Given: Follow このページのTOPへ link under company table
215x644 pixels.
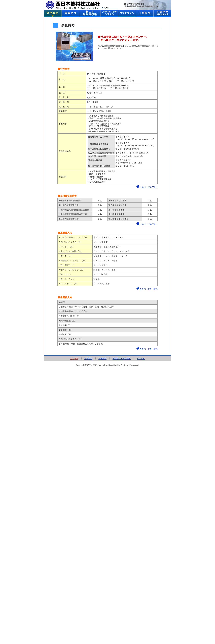Looking at the screenshot, I should click(148, 187).
